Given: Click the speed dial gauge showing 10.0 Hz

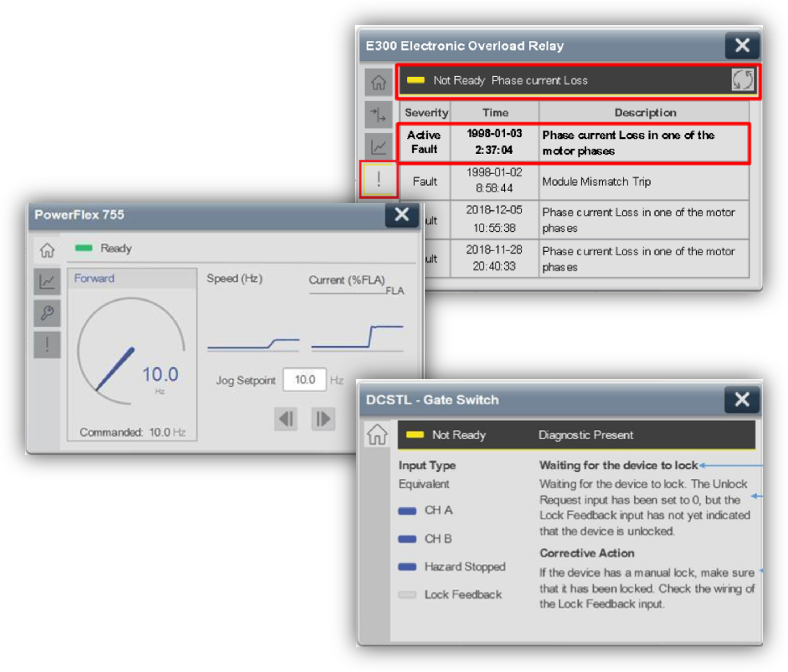Looking at the screenshot, I should pos(131,352).
